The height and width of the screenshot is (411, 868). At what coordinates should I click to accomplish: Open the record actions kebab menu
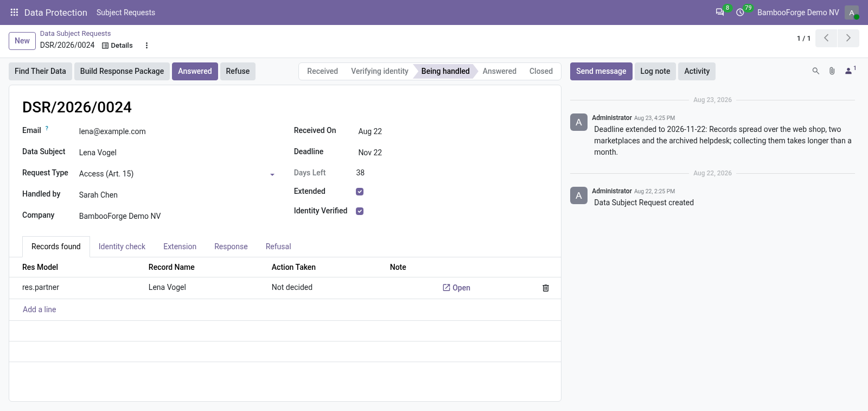click(x=146, y=46)
